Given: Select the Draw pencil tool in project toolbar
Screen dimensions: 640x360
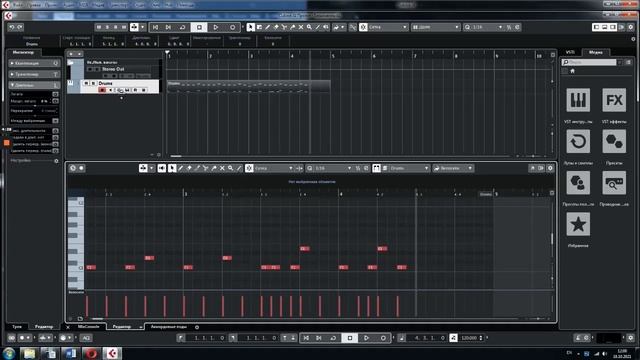Looking at the screenshot, I should (x=267, y=27).
